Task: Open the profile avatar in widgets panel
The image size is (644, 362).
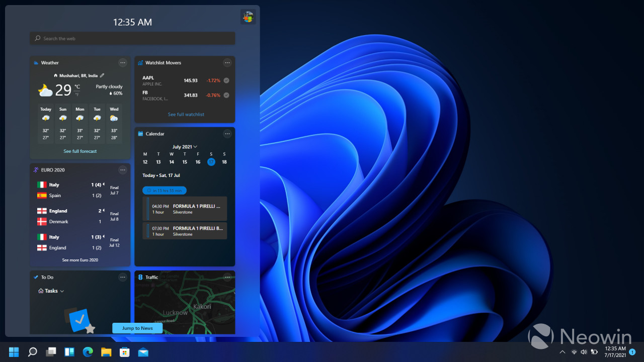Action: [x=248, y=17]
